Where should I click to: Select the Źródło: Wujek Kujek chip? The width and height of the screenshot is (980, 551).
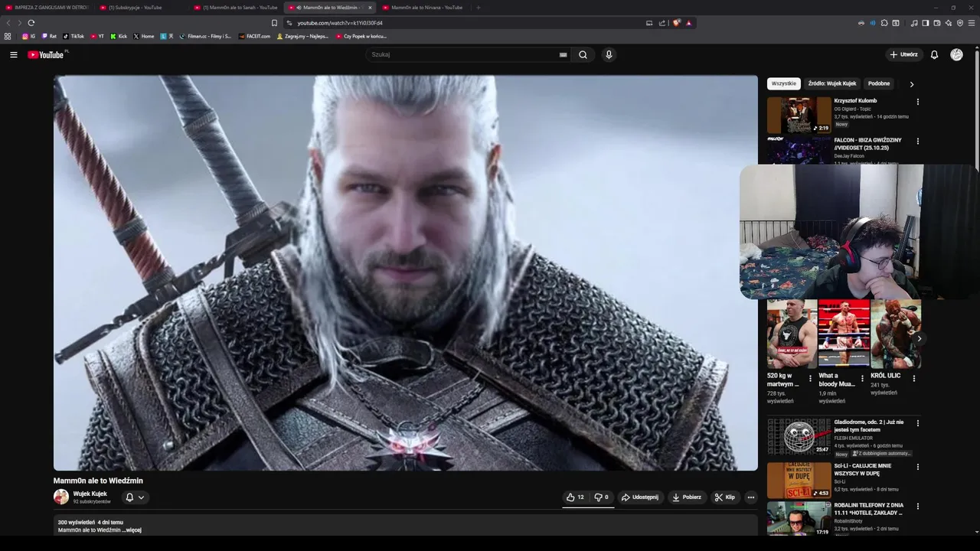[x=832, y=83]
